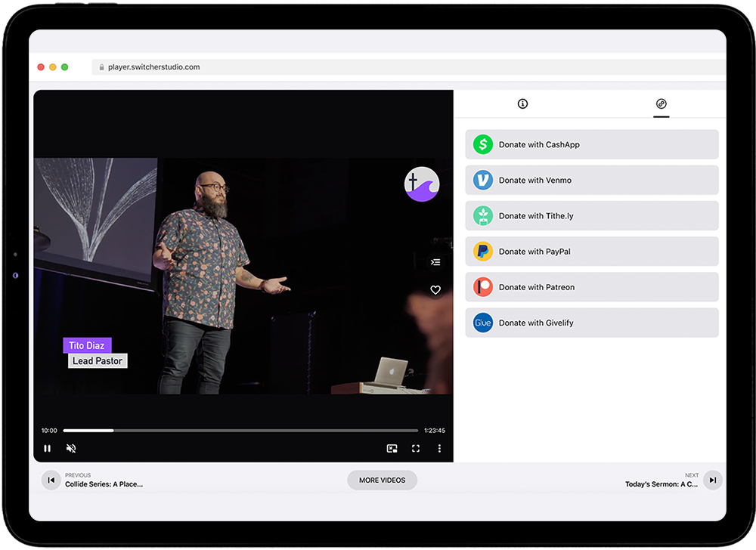Viewport: 756px width, 550px height.
Task: Switch to the info tab
Action: click(522, 104)
